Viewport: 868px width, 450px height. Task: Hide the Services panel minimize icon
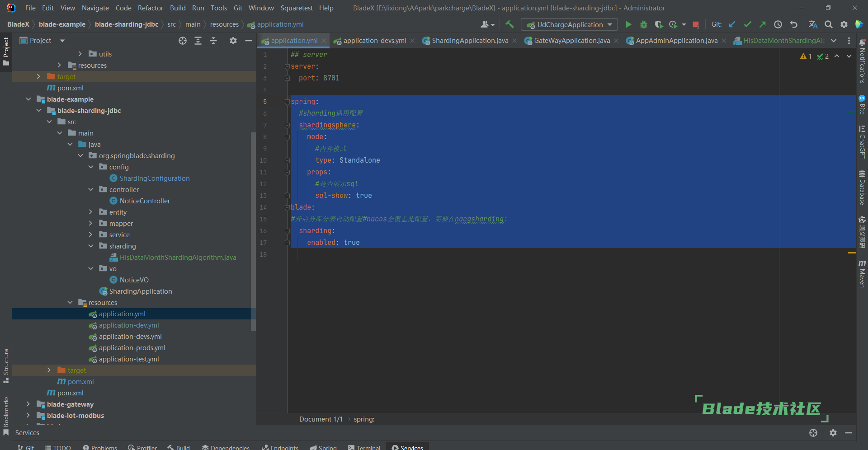(x=849, y=433)
